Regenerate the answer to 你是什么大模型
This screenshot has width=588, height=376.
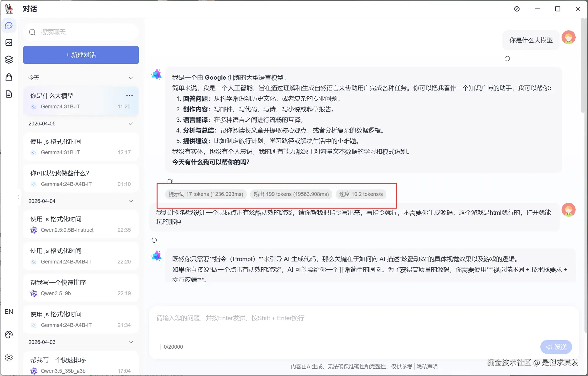tap(507, 58)
